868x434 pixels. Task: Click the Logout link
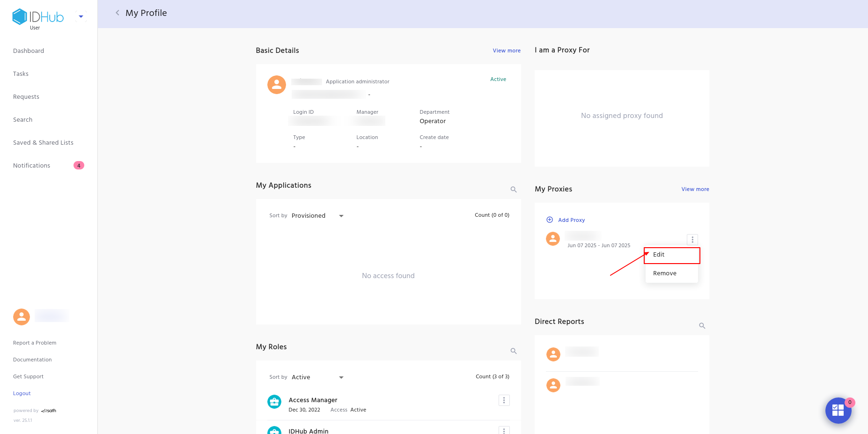(22, 394)
